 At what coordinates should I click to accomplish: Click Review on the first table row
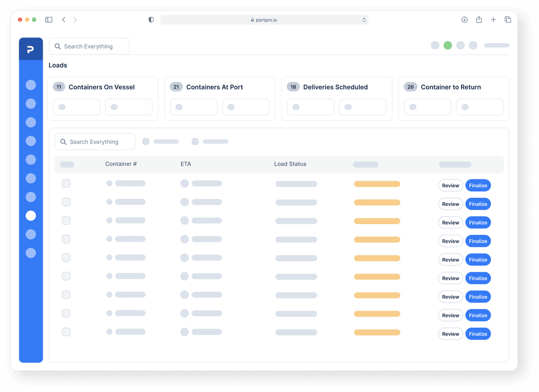point(451,185)
